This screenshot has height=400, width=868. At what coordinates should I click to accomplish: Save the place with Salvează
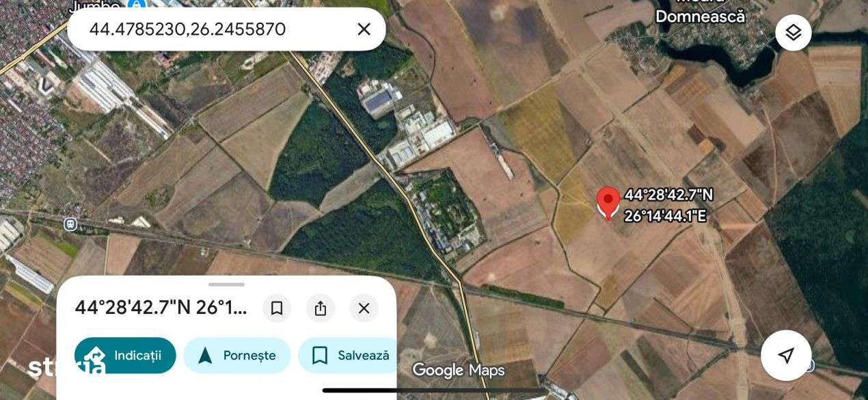tap(347, 356)
